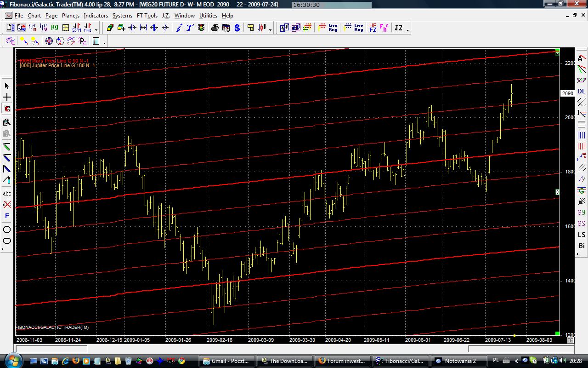
Task: Toggle the red magnet cursor mode icon
Action: pos(7,109)
